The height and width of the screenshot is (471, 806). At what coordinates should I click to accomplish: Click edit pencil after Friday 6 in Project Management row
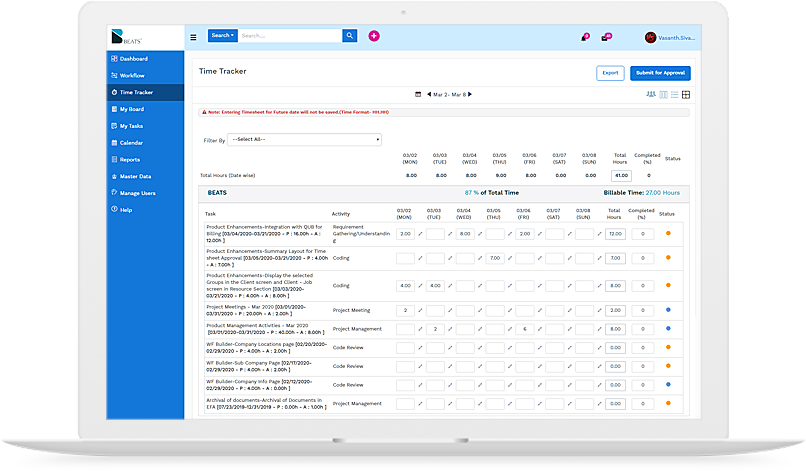click(540, 329)
